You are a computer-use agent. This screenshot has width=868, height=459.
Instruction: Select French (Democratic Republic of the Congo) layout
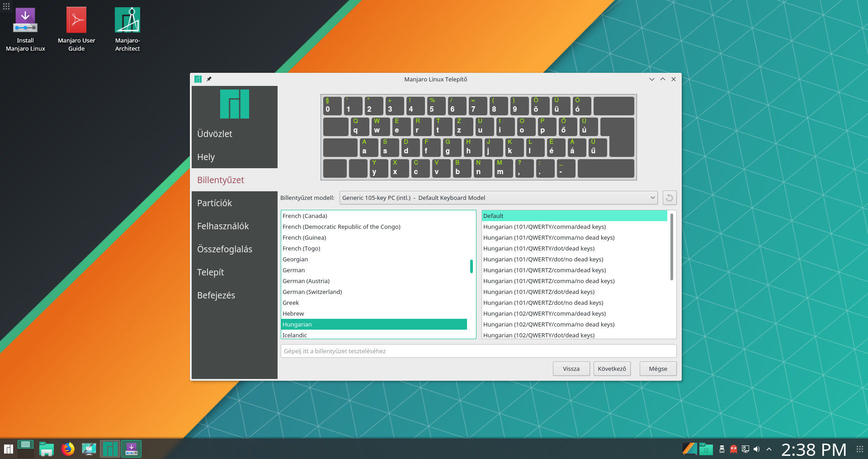tap(374, 227)
